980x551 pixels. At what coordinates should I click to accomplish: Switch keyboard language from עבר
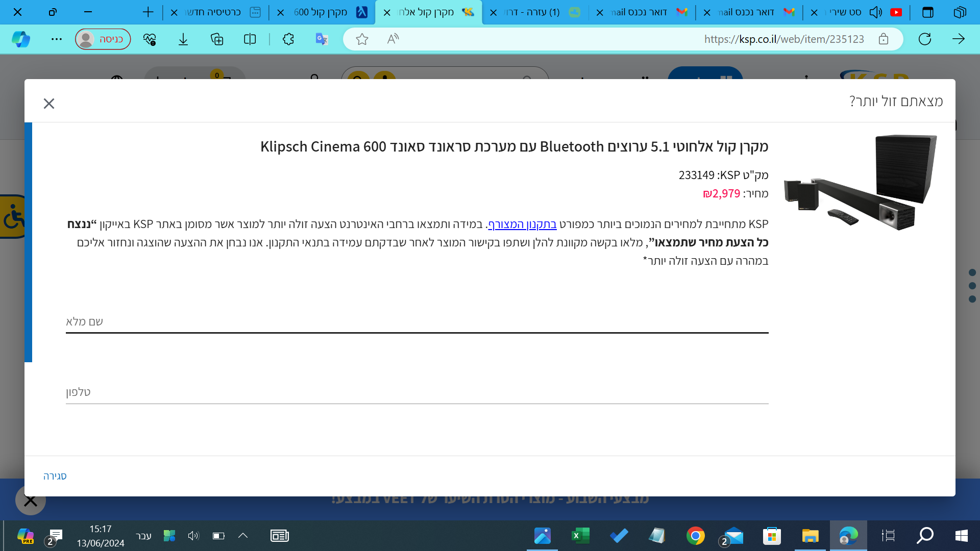pos(144,535)
